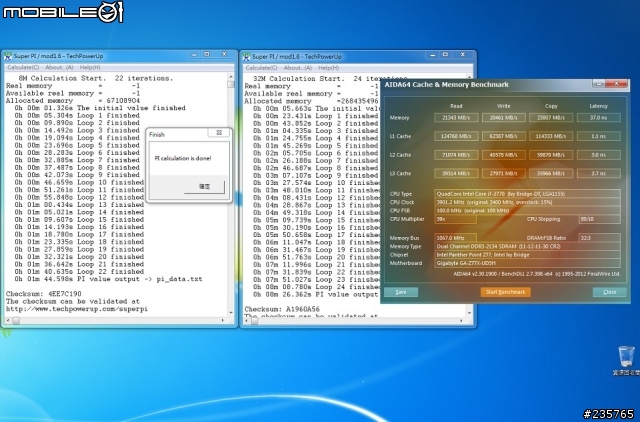The image size is (640, 422).
Task: Close the Finish dialog with its X
Action: [219, 133]
